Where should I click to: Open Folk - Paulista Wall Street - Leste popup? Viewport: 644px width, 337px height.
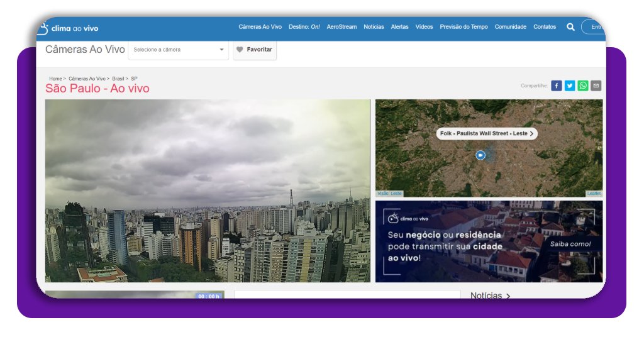coord(487,133)
